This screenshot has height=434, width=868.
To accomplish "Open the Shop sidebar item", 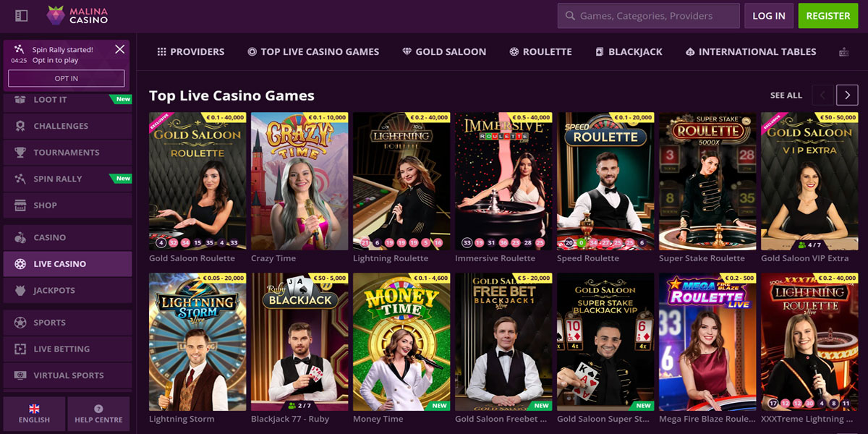I will click(x=67, y=205).
